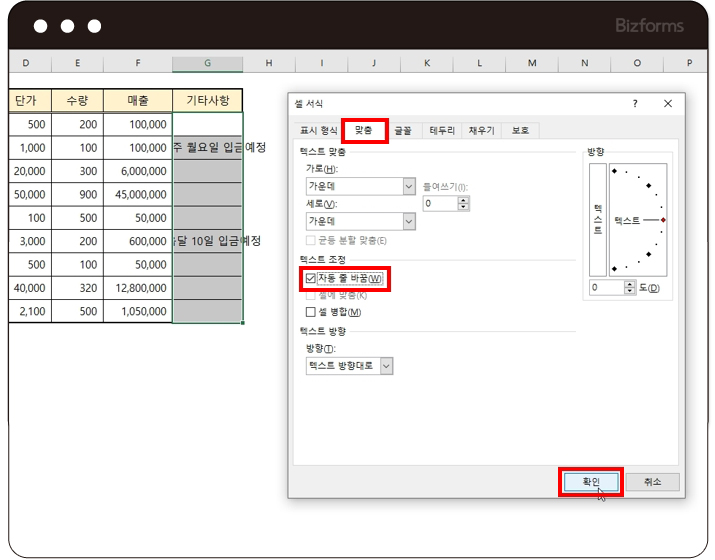Open the 세로 alignment dropdown
This screenshot has height=560, width=715.
coord(408,221)
